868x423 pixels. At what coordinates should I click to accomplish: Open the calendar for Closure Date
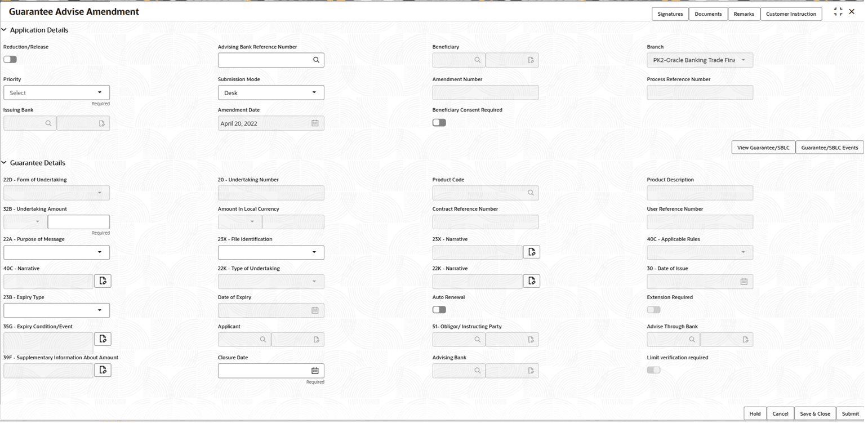pos(315,371)
